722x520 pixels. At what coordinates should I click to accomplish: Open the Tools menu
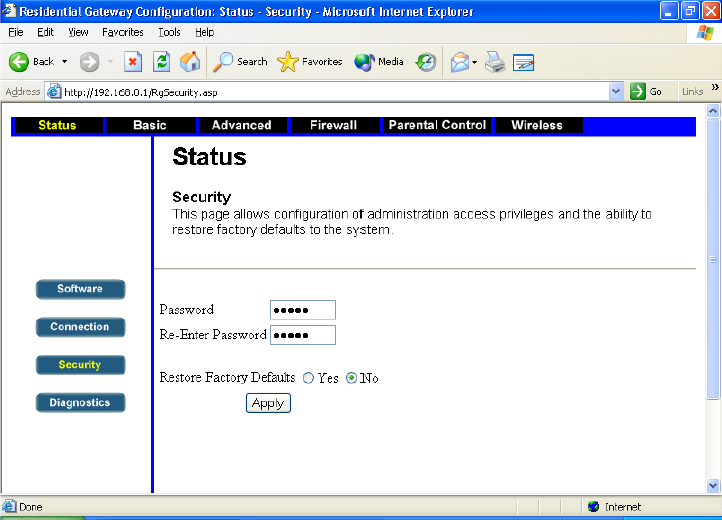coord(169,32)
